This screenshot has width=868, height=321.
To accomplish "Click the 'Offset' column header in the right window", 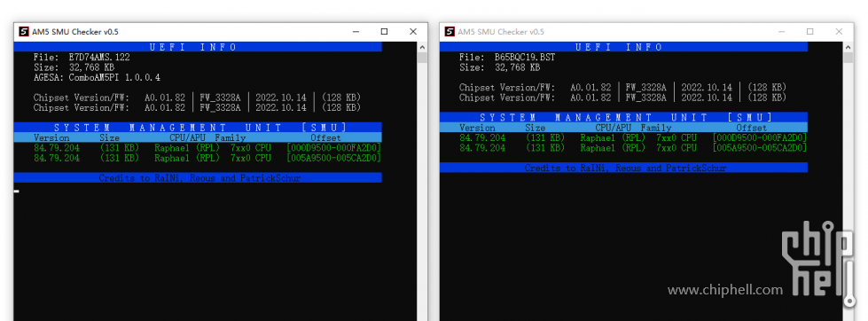I will tap(751, 128).
